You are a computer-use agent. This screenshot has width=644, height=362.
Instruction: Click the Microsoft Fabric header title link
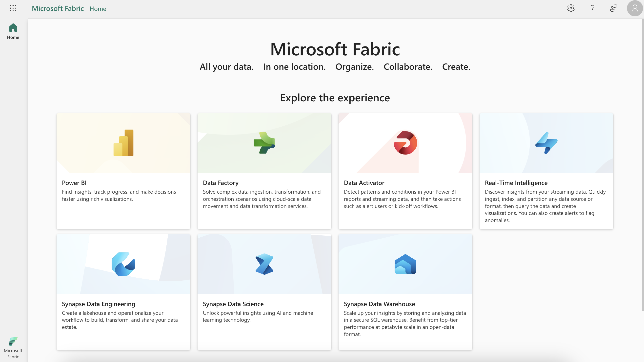click(58, 8)
